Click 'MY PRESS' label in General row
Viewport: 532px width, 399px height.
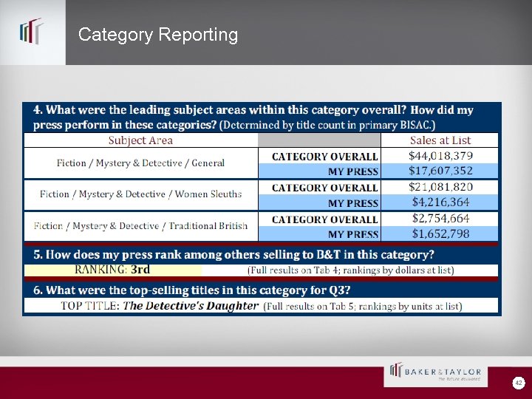(353, 171)
